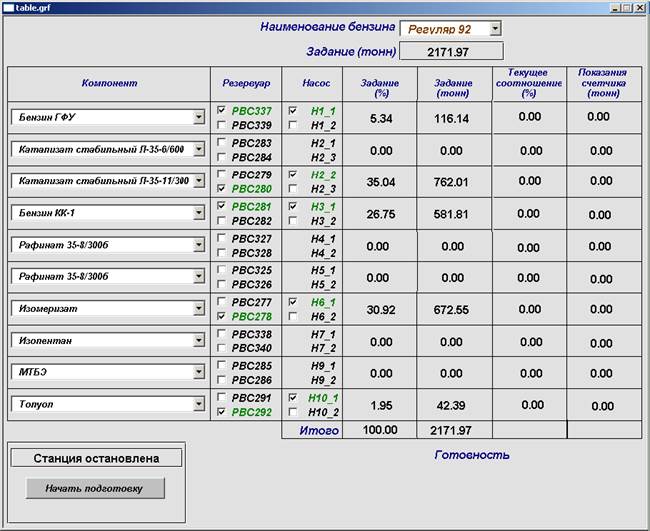Click the table.grf window title icon
Screen dimensions: 650x531
pyautogui.click(x=8, y=7)
